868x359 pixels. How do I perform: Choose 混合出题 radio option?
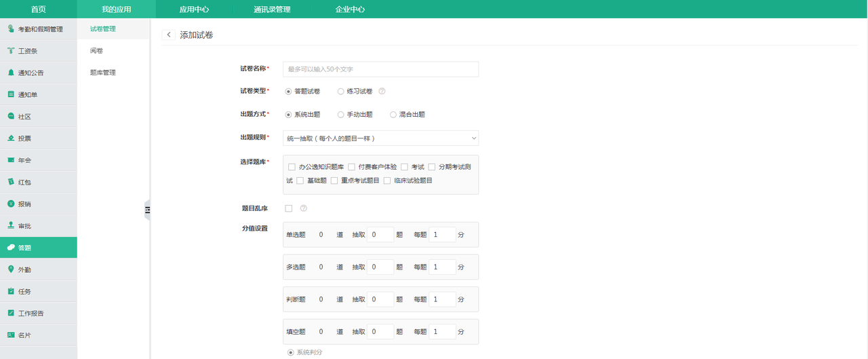393,115
